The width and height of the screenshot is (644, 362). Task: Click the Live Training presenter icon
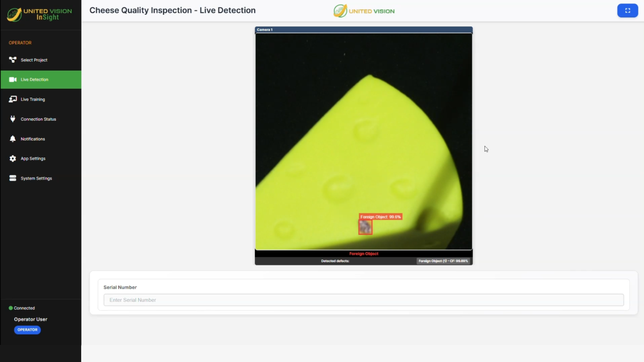[13, 99]
